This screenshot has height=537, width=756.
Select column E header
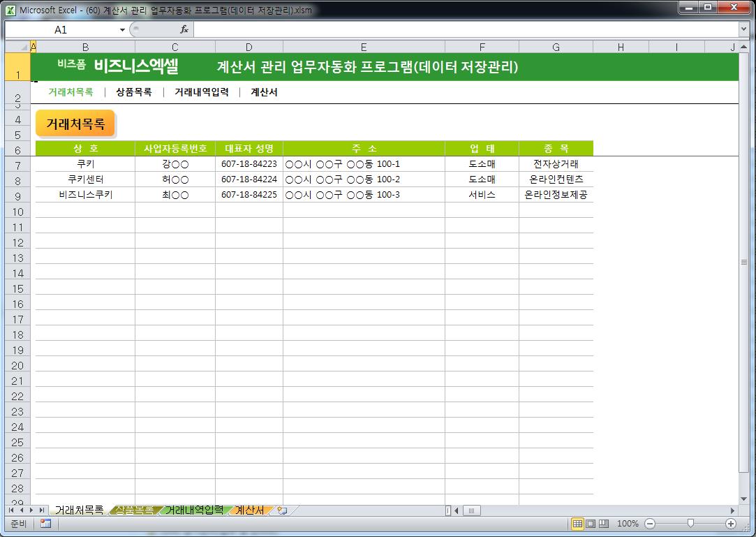pyautogui.click(x=364, y=47)
